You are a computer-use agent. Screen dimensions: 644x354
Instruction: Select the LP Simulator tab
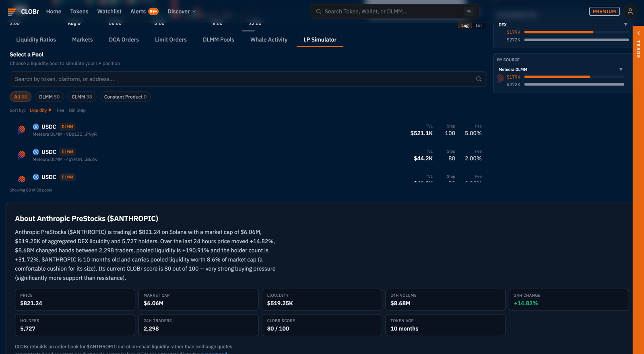pyautogui.click(x=320, y=39)
